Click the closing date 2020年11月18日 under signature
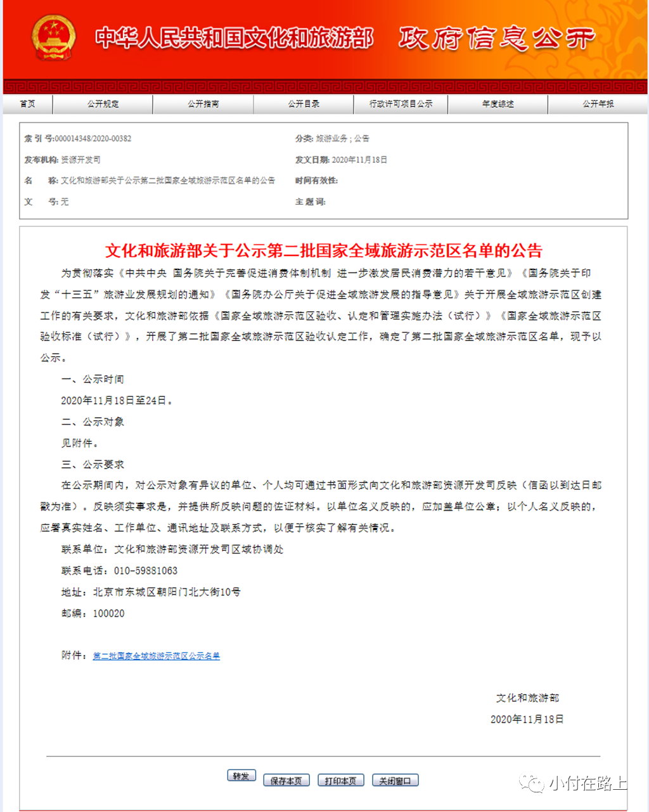The image size is (649, 812). (527, 719)
